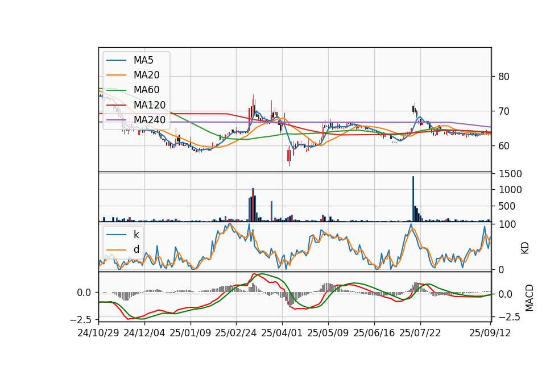The image size is (546, 392).
Task: Click the 24/10/29 date label
Action: pyautogui.click(x=98, y=333)
